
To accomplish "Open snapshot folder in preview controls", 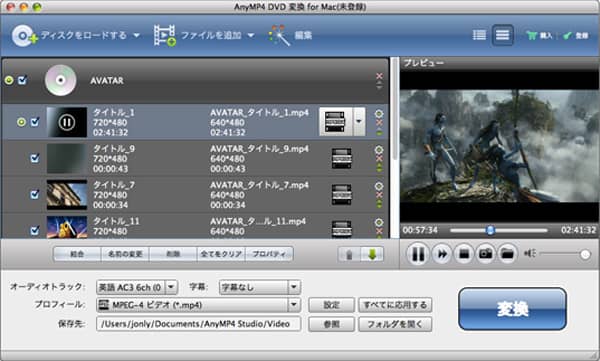I will point(507,253).
